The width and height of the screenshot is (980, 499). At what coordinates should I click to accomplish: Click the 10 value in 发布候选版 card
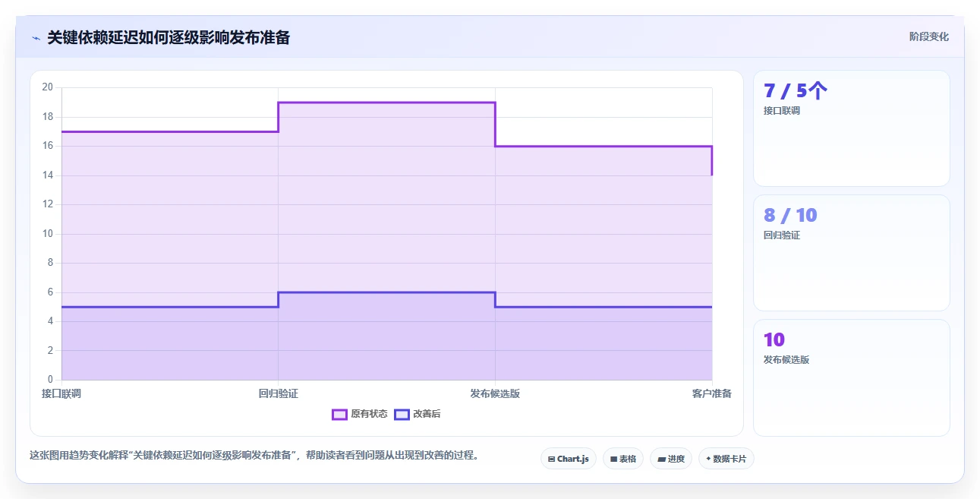tap(774, 340)
